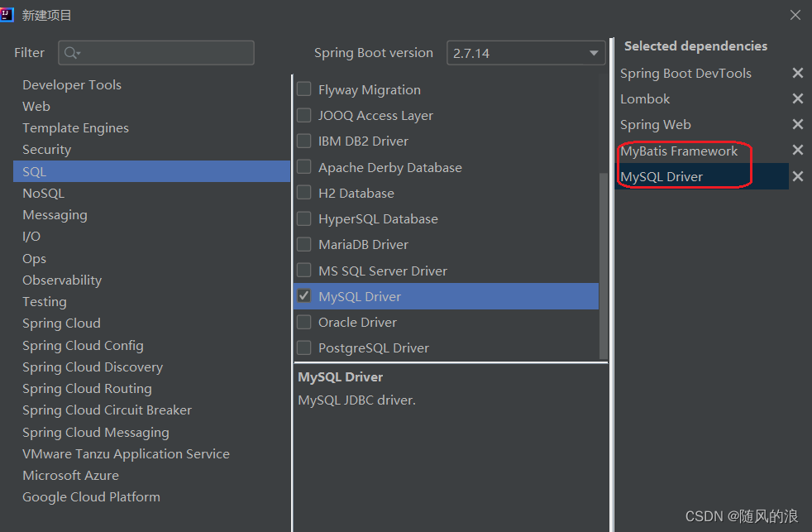Click into the Filter search field

pos(156,53)
